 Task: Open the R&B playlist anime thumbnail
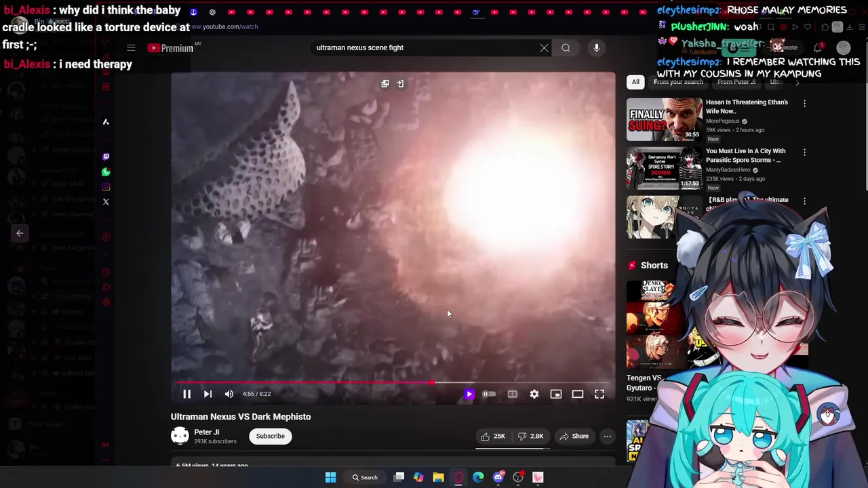654,217
